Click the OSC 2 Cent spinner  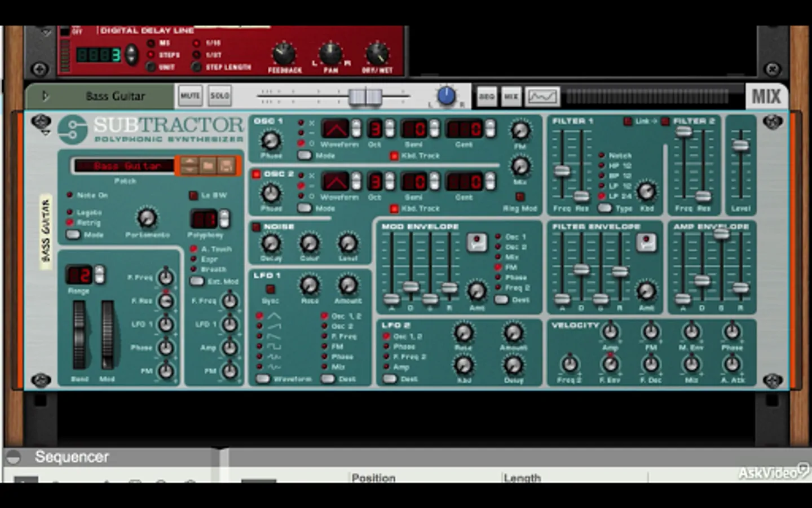491,182
